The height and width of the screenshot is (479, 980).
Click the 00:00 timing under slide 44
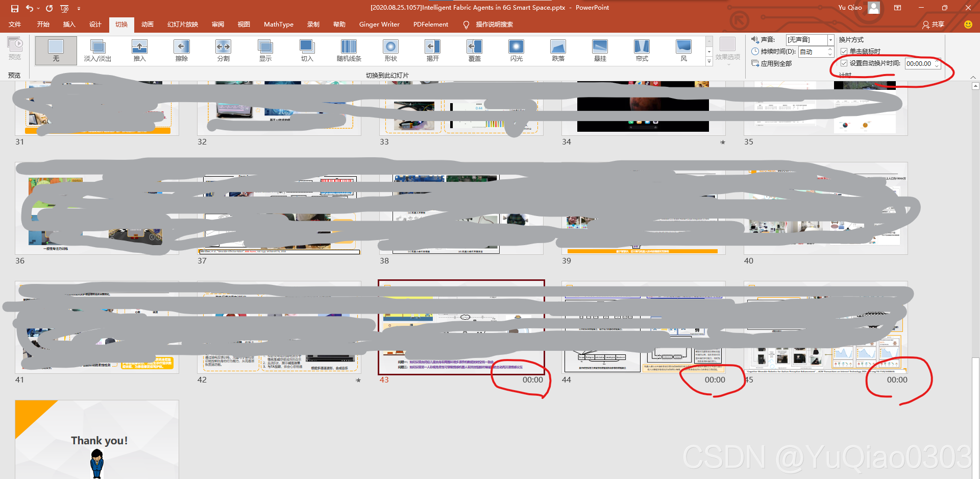coord(715,380)
